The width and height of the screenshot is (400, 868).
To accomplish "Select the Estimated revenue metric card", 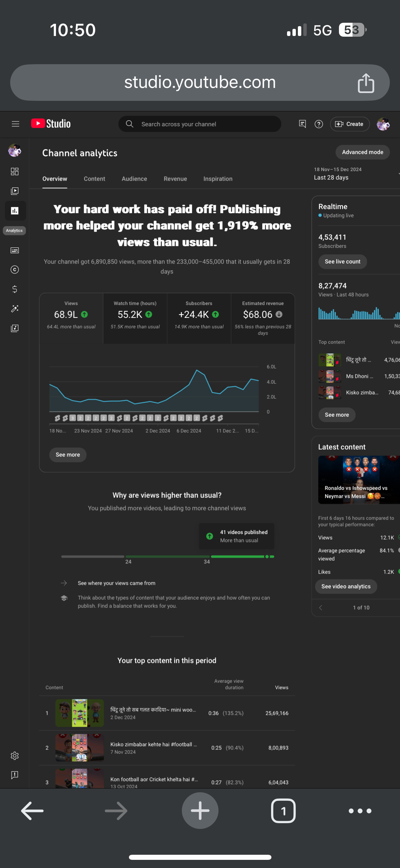I will [x=263, y=319].
